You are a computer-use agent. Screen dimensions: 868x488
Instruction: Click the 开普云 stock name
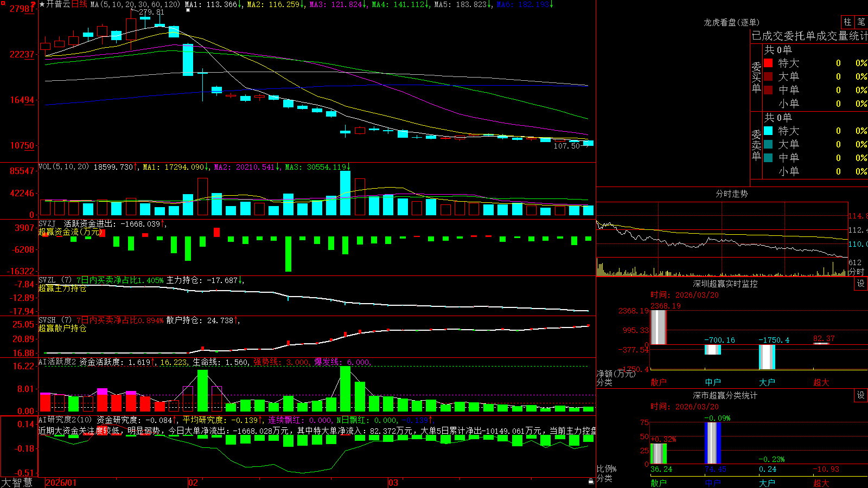58,4
